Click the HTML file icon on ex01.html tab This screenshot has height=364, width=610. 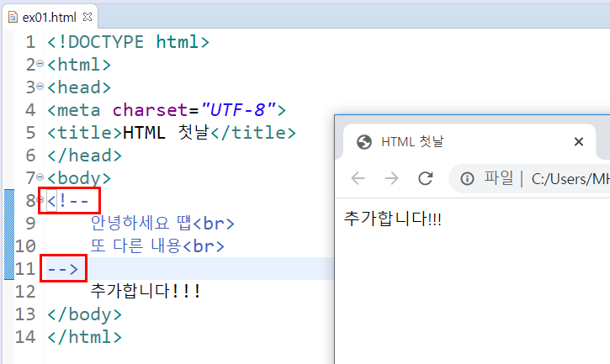pyautogui.click(x=13, y=17)
